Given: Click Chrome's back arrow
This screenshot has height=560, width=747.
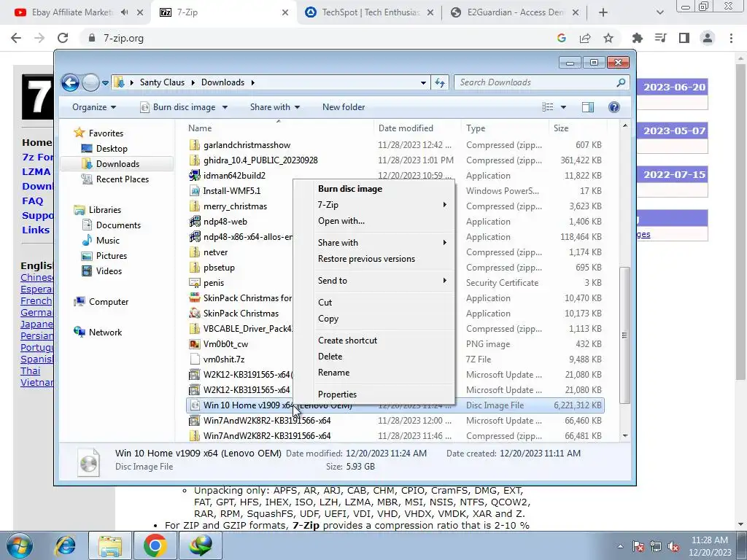Looking at the screenshot, I should tap(16, 38).
